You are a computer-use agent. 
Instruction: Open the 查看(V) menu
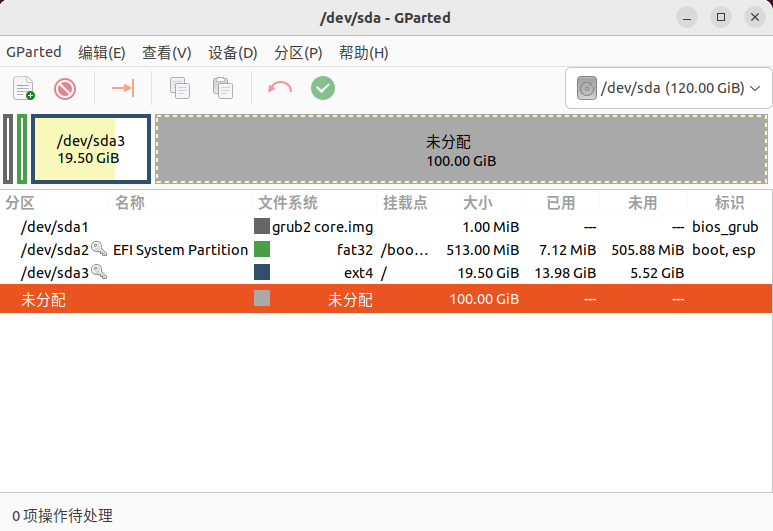tap(167, 52)
